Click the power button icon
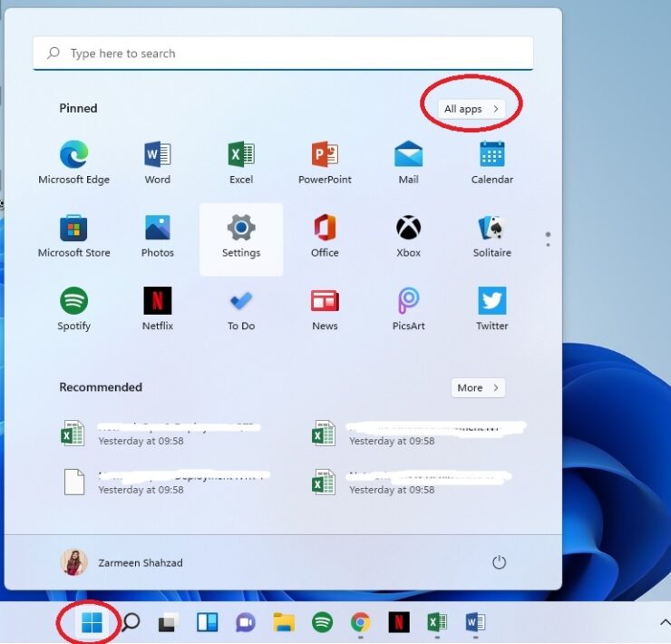This screenshot has width=671, height=644. click(x=499, y=562)
